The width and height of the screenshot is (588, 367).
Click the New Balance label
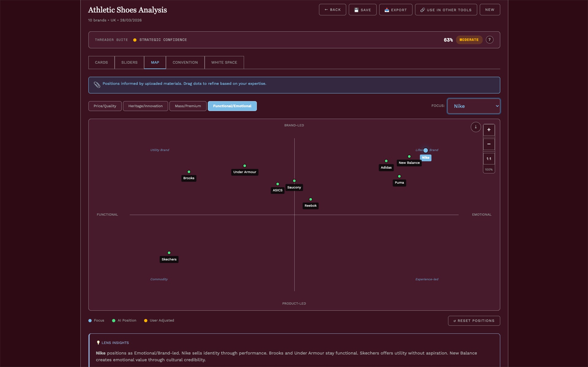pyautogui.click(x=409, y=163)
